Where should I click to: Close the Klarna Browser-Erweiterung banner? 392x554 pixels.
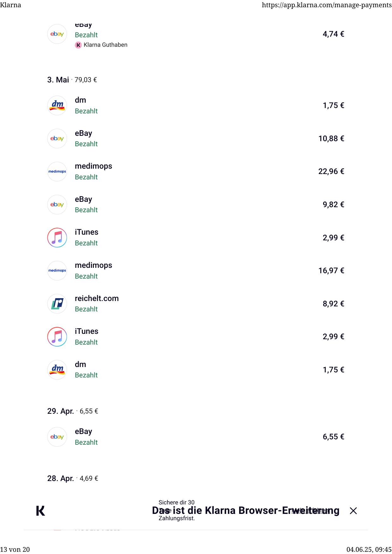pyautogui.click(x=353, y=511)
